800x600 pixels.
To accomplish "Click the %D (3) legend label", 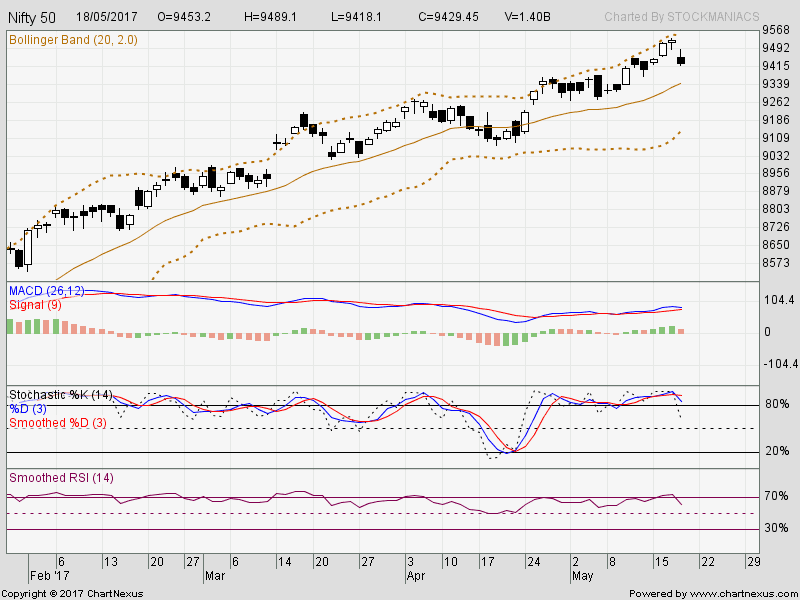I will coord(28,409).
